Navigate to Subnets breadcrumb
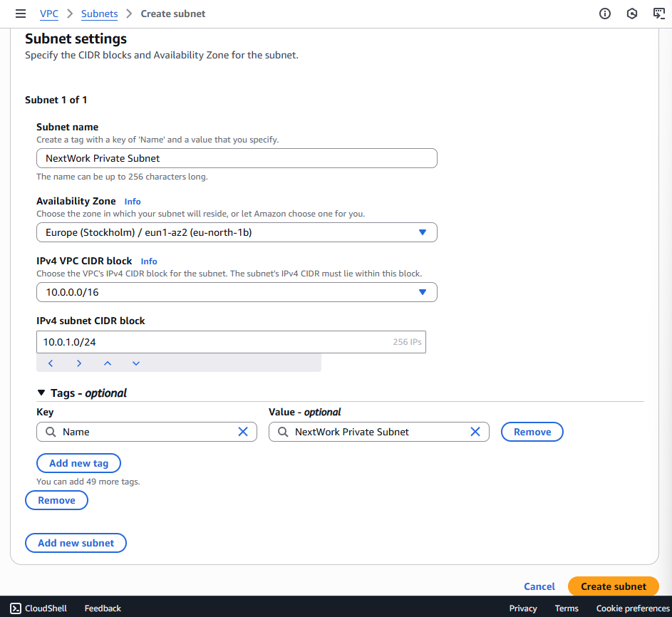672x617 pixels. pos(99,14)
